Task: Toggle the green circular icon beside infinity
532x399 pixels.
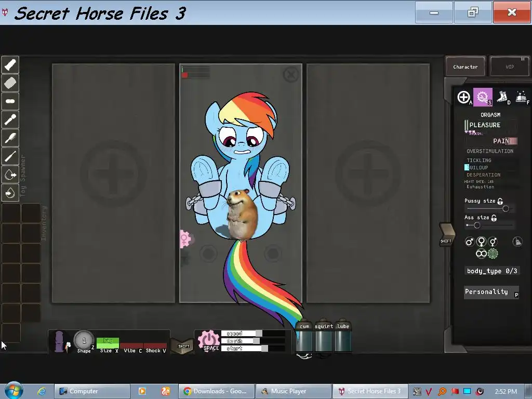Action: [x=493, y=254]
